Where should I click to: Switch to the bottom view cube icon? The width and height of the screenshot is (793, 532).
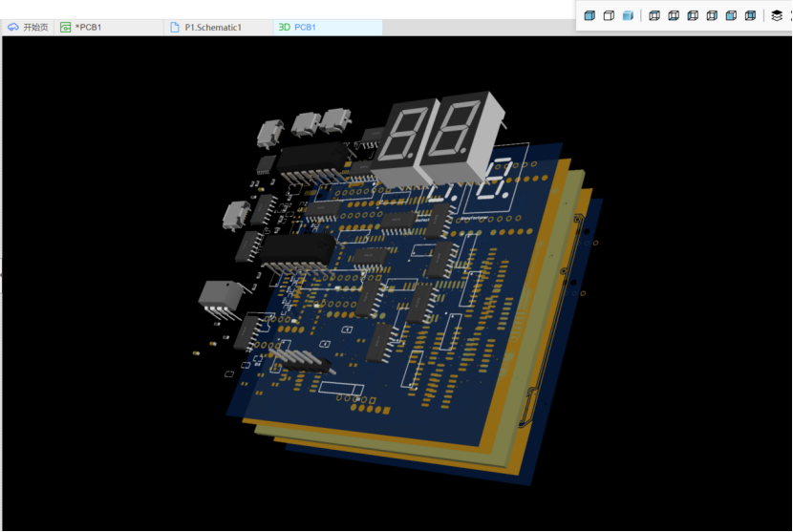tap(674, 15)
